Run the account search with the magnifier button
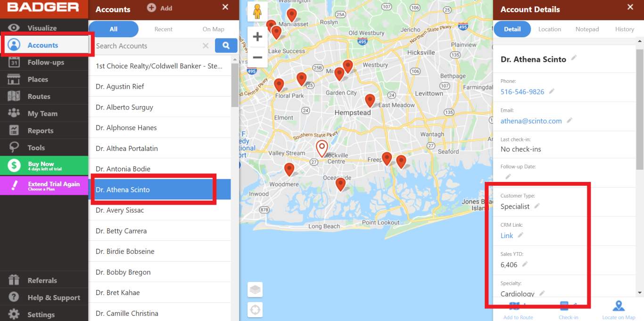 (x=226, y=46)
